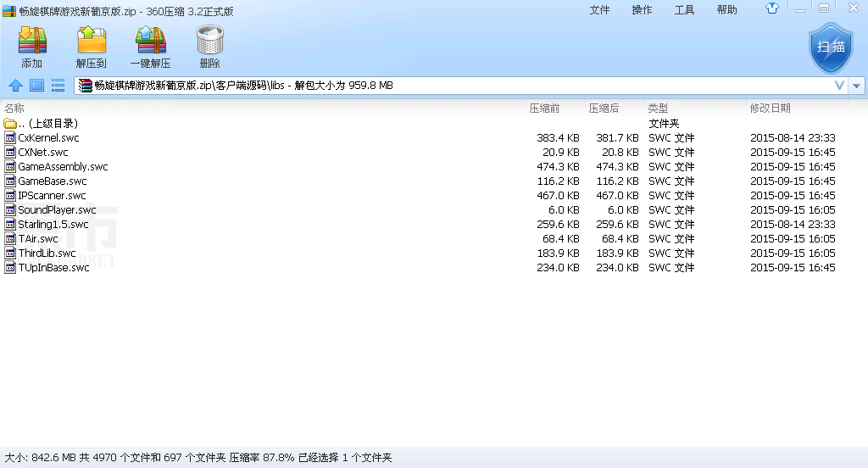Select the CxKernel.swc file icon

point(10,137)
